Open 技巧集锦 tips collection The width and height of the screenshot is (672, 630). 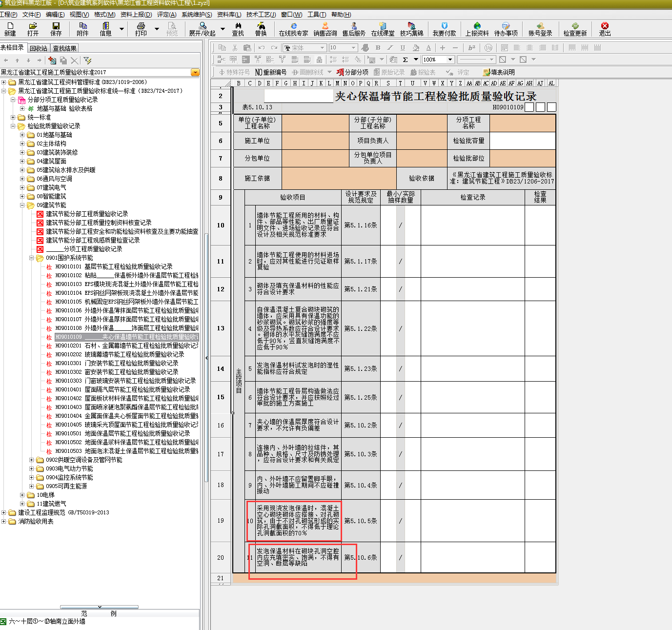[x=412, y=29]
